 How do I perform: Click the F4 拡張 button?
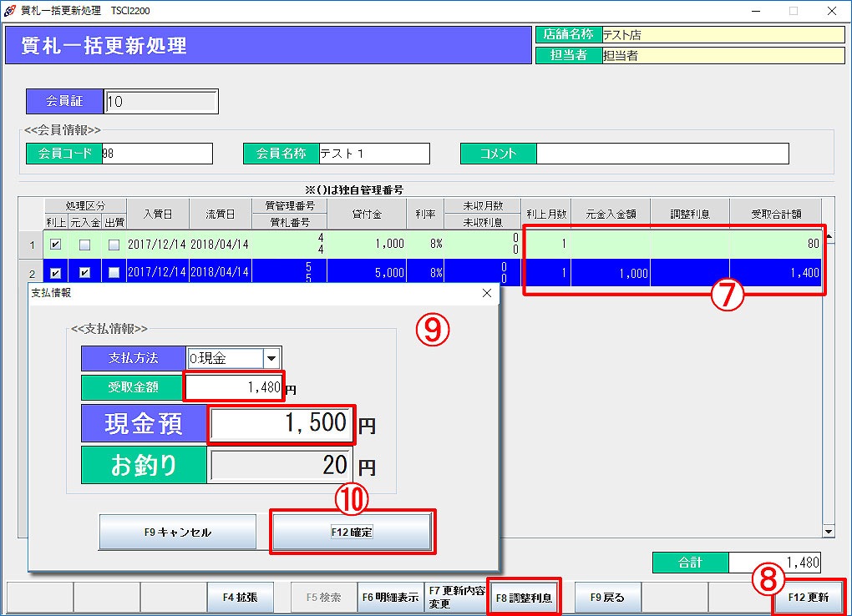tap(240, 598)
